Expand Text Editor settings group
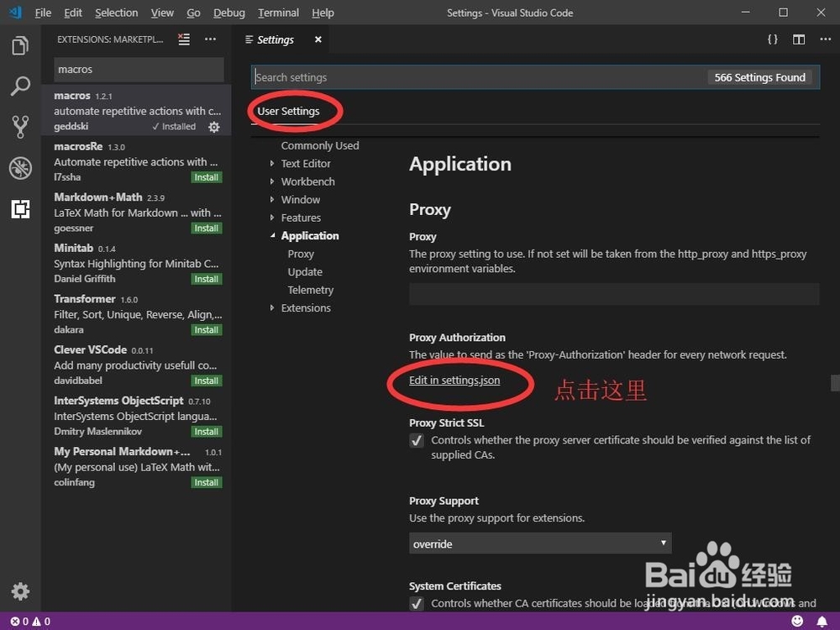The width and height of the screenshot is (840, 630). (x=272, y=164)
